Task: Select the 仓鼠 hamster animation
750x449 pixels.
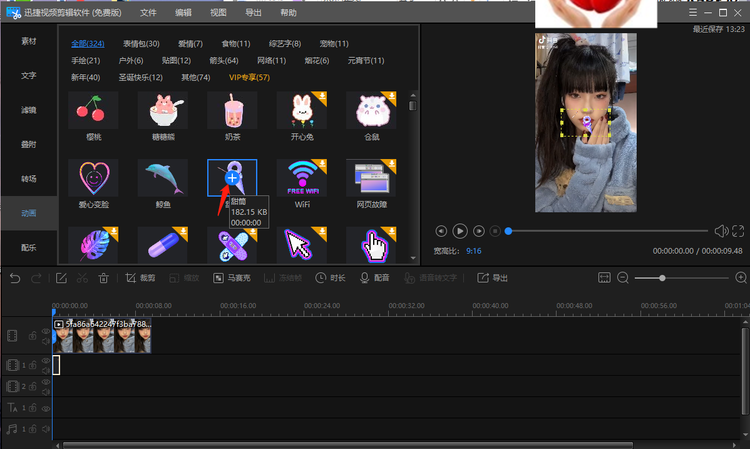Action: coord(371,110)
